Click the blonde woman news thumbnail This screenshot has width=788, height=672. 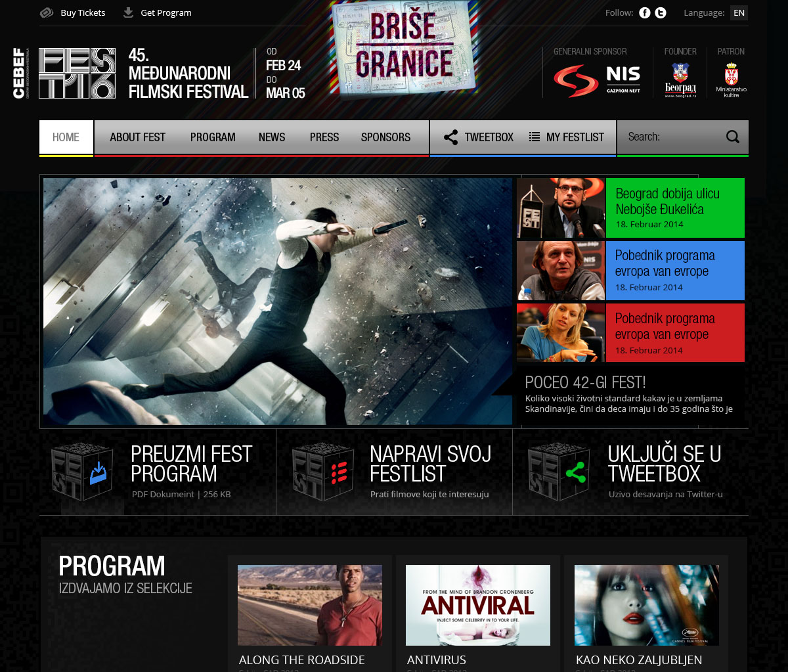click(x=561, y=333)
